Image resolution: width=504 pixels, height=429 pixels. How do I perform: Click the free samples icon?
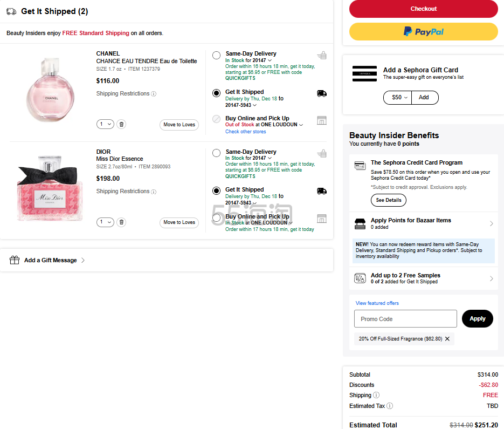pos(360,278)
